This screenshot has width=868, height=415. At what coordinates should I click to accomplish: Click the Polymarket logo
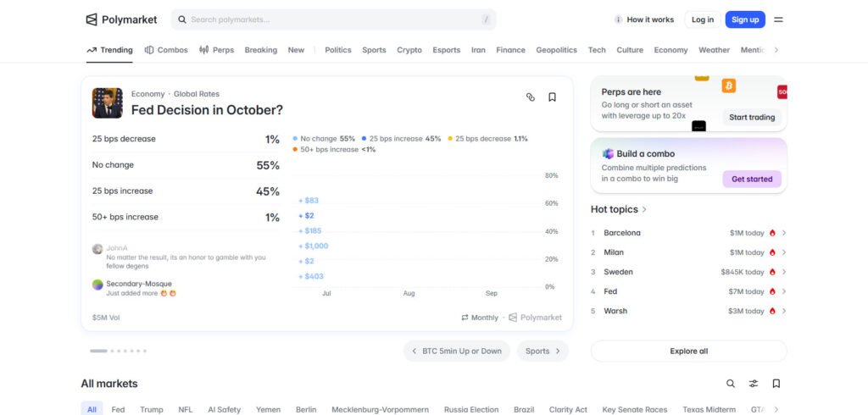pos(121,19)
